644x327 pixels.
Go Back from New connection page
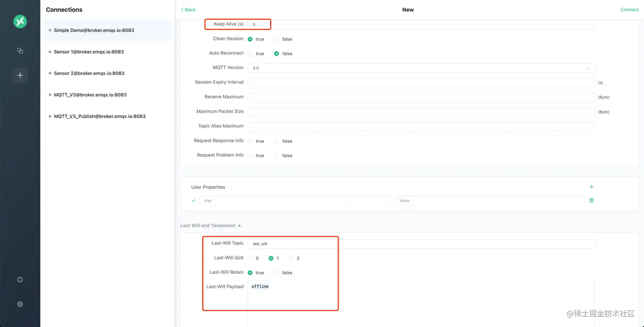click(188, 10)
